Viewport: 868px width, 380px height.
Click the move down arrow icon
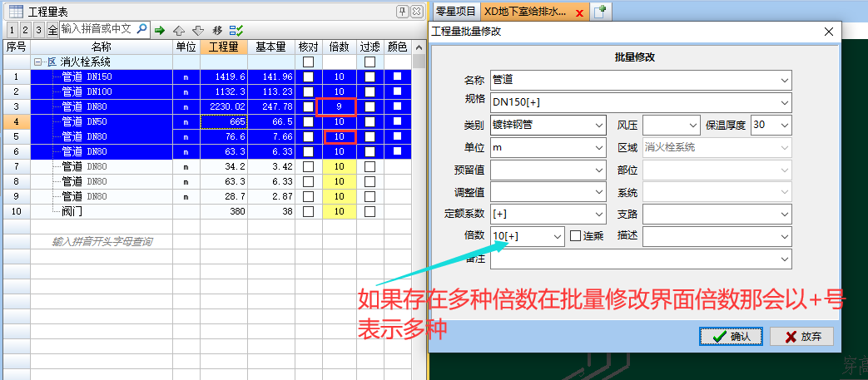(197, 30)
